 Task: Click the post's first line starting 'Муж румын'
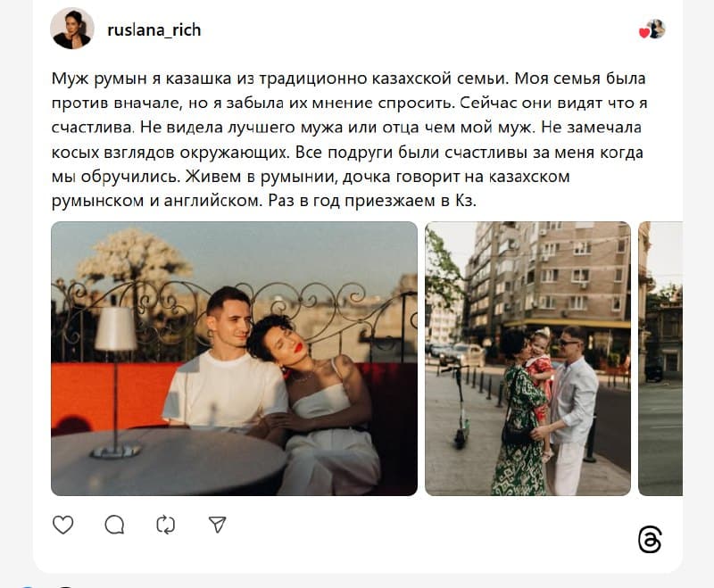(348, 79)
